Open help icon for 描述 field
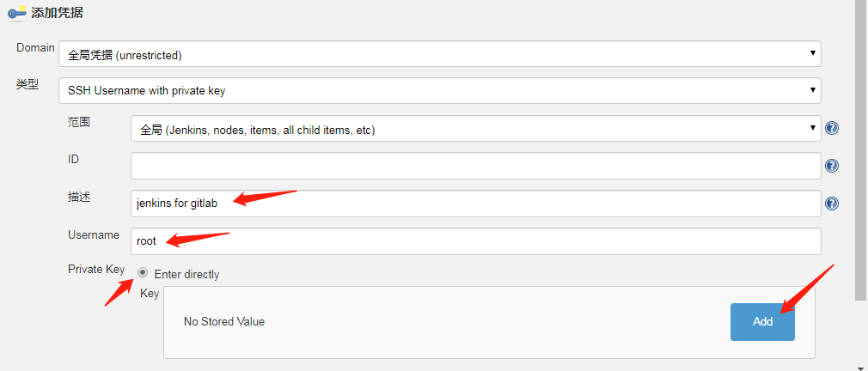The height and width of the screenshot is (371, 868). [831, 204]
